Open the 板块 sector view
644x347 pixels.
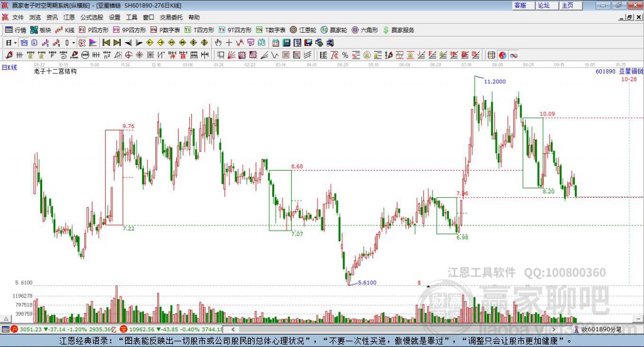coord(41,30)
